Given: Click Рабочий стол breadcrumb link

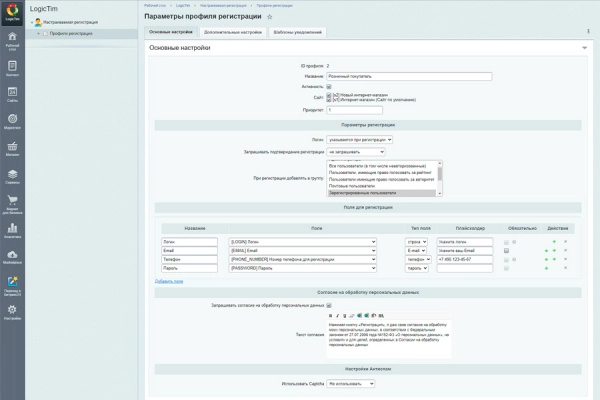Looking at the screenshot, I should point(155,6).
